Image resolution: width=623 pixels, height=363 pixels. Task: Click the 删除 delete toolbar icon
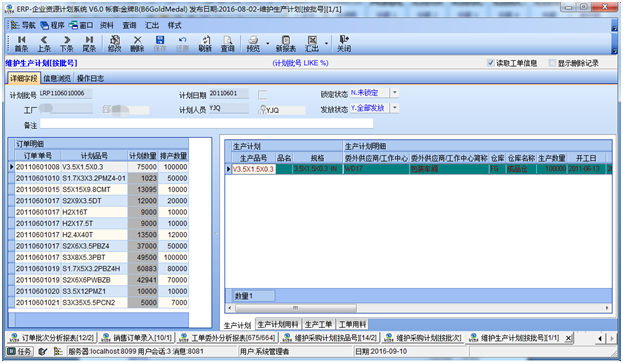click(x=137, y=44)
